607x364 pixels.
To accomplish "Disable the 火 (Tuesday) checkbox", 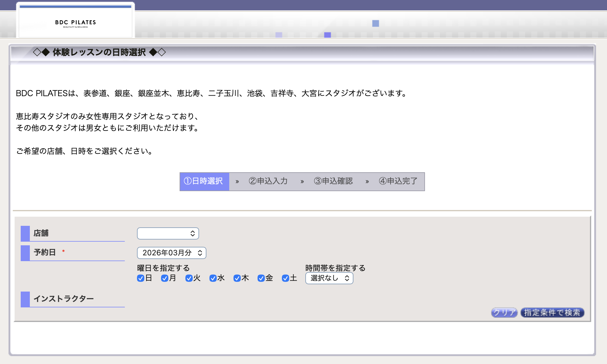I will tap(189, 278).
